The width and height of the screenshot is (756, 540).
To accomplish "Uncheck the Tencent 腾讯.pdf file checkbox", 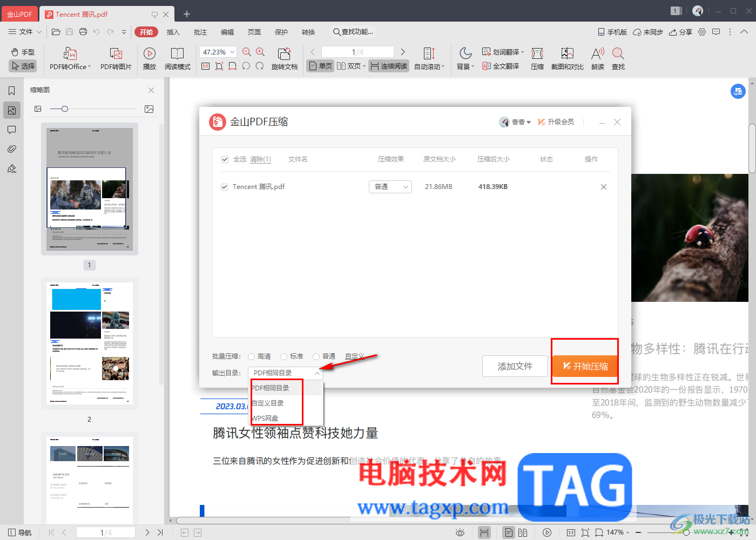I will 225,187.
